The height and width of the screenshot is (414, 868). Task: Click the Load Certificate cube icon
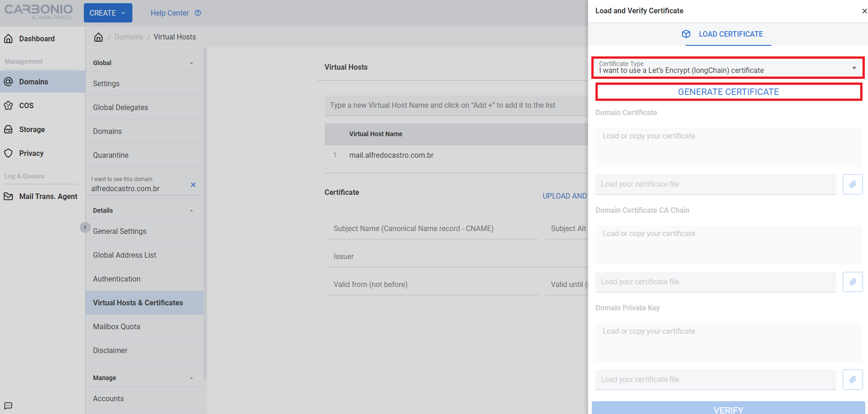coord(686,34)
